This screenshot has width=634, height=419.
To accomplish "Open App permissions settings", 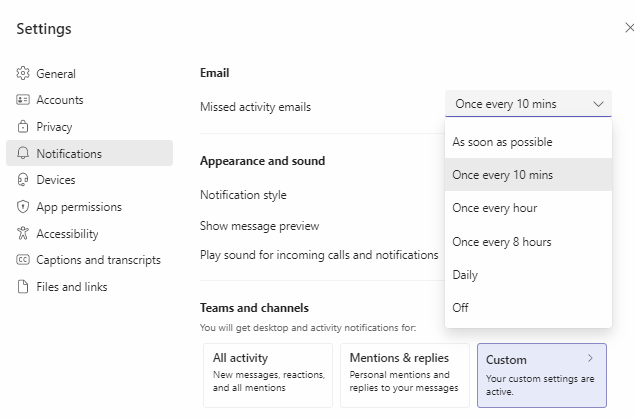I will (x=89, y=207).
